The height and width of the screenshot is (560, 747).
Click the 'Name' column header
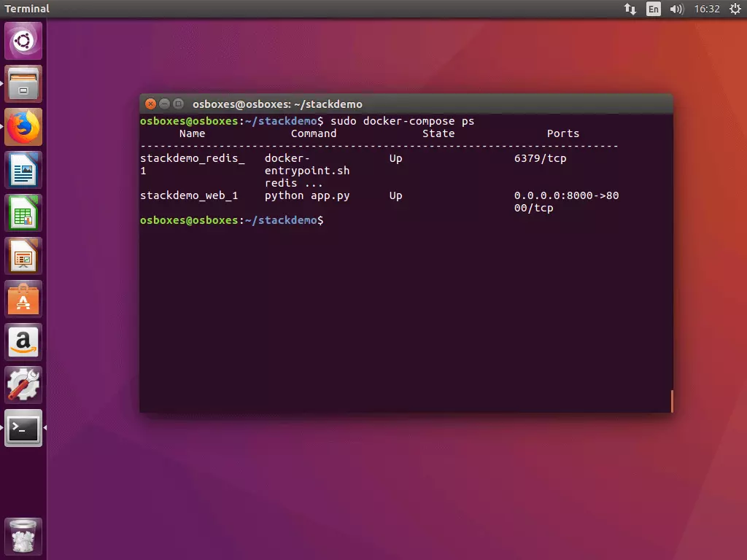pos(192,133)
